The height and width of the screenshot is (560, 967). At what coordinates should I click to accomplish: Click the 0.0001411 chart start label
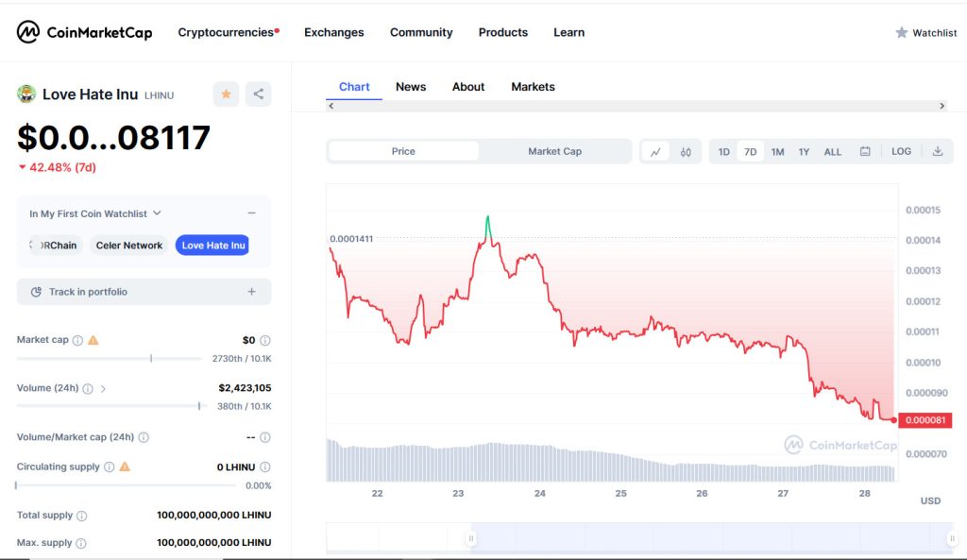(x=351, y=239)
